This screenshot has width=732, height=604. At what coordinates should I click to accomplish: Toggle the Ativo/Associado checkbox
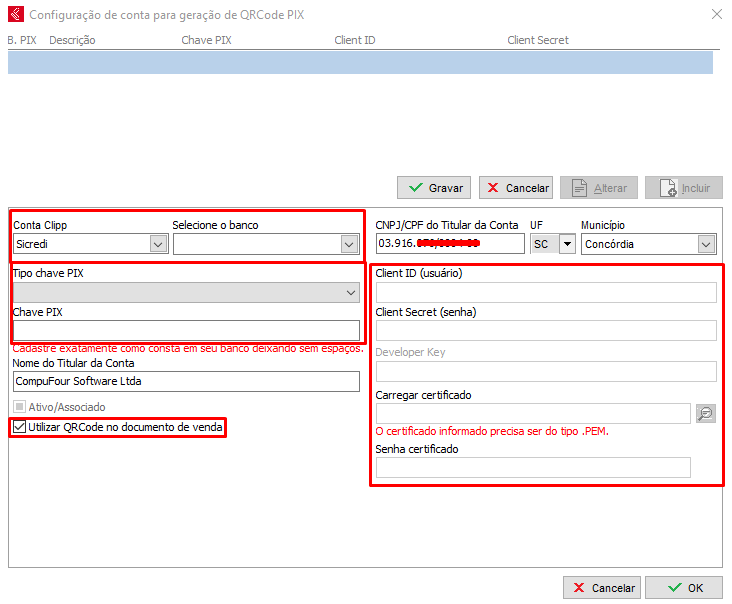(x=19, y=407)
